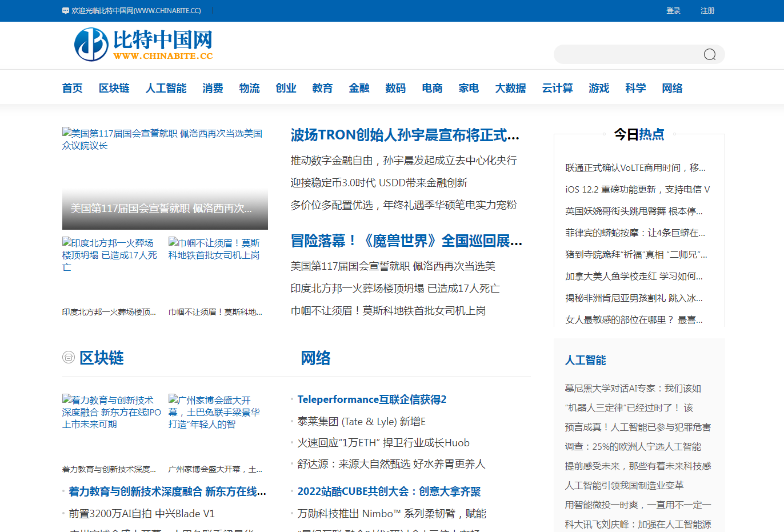
Task: Open hot topic 英国妖娆哥街头跳甩臀舞
Action: pyautogui.click(x=634, y=211)
